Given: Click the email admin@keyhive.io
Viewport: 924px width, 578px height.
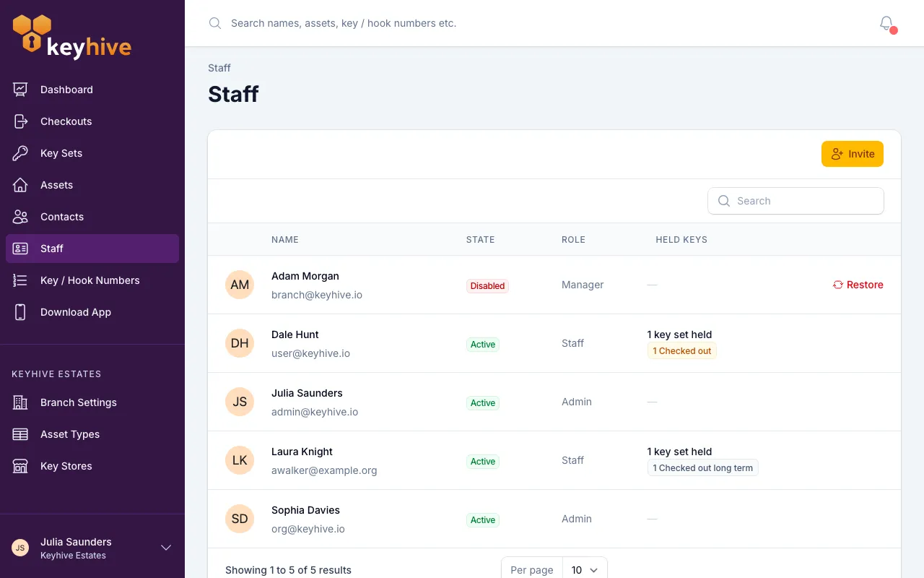Looking at the screenshot, I should (x=315, y=412).
